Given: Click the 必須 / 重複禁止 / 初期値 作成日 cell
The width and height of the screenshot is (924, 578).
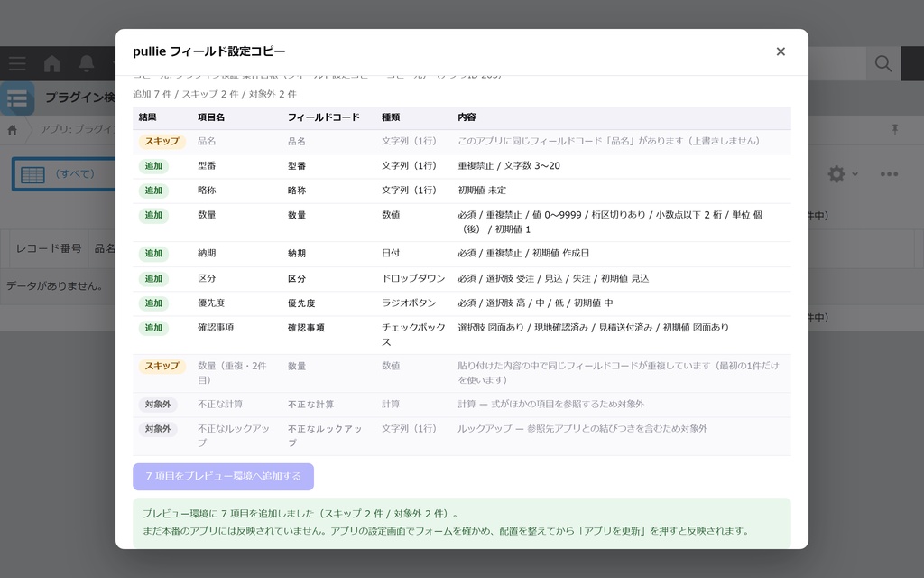Looking at the screenshot, I should [x=523, y=253].
